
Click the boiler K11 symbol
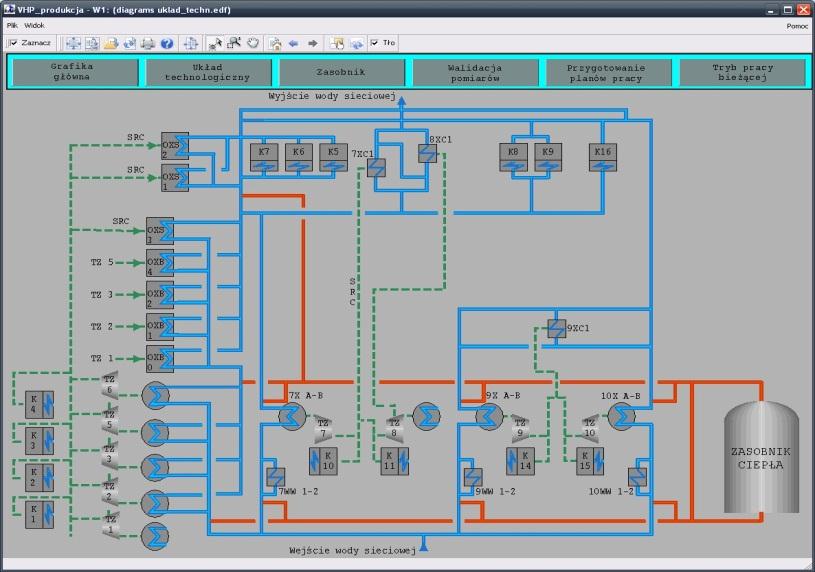click(395, 461)
